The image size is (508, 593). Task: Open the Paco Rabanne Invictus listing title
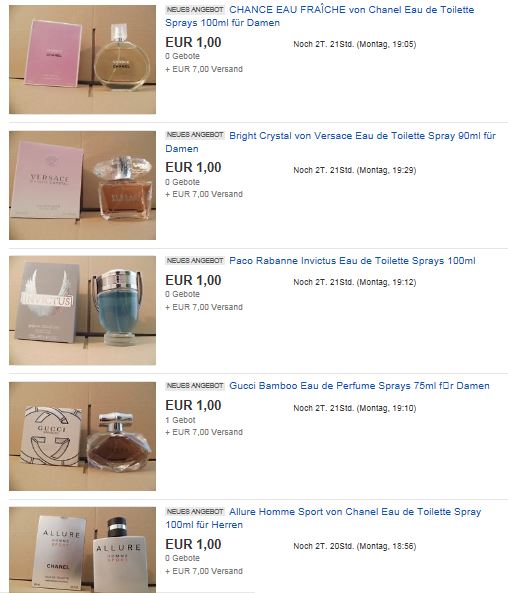(x=352, y=261)
